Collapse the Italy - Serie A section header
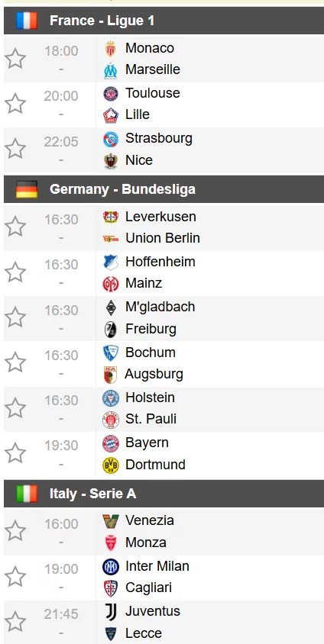 click(x=164, y=493)
